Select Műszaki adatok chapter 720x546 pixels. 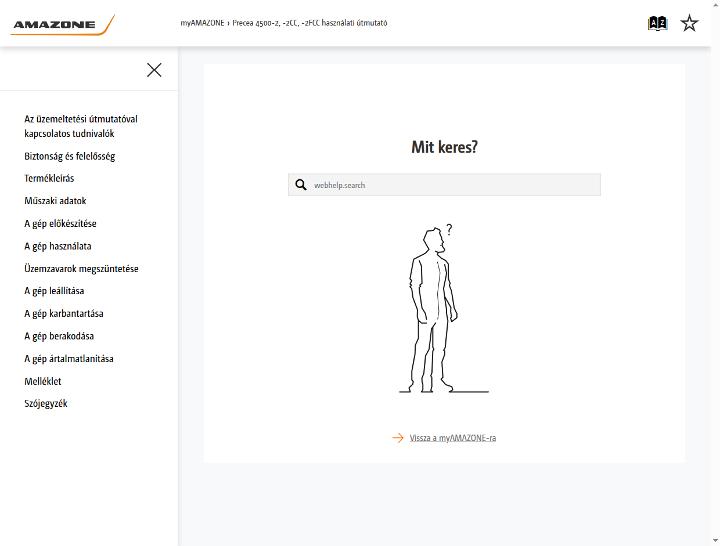pyautogui.click(x=55, y=201)
